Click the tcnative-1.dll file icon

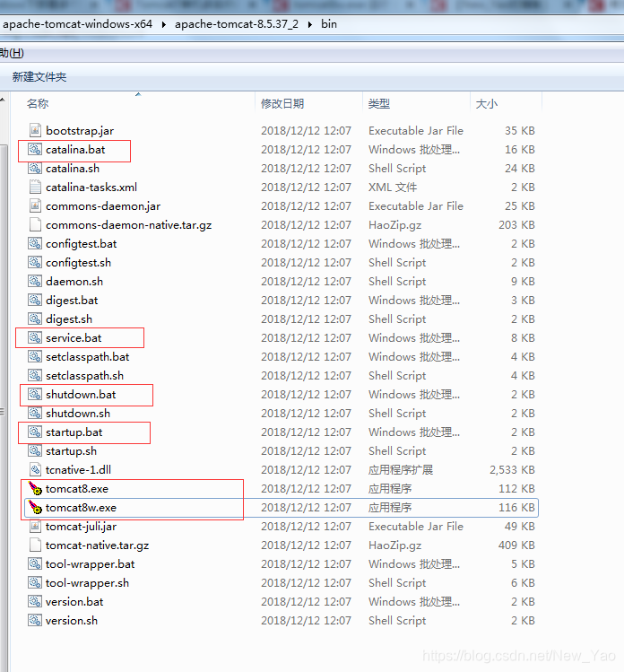pyautogui.click(x=35, y=470)
